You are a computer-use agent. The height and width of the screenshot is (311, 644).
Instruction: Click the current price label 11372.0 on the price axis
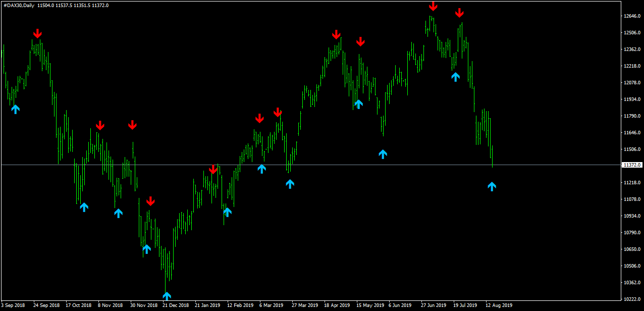[x=632, y=165]
